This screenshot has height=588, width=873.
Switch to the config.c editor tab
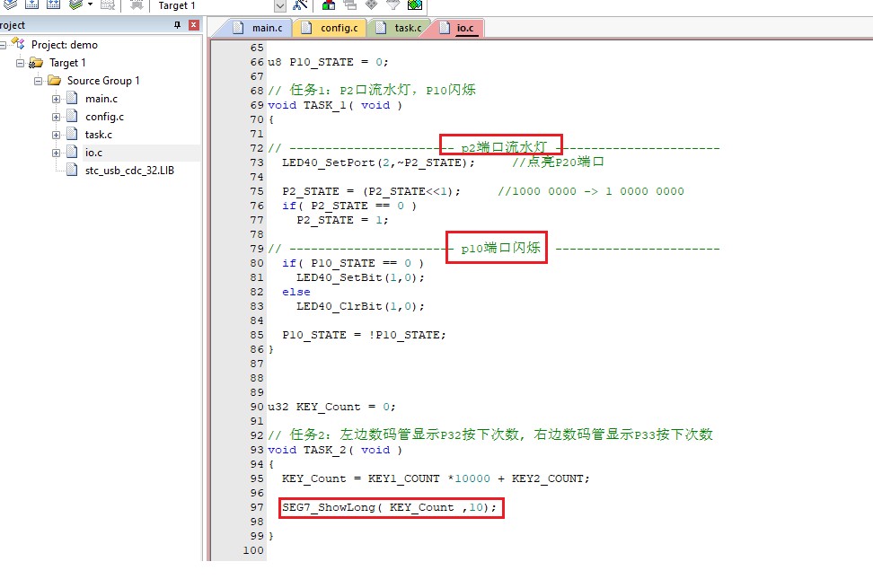(331, 28)
